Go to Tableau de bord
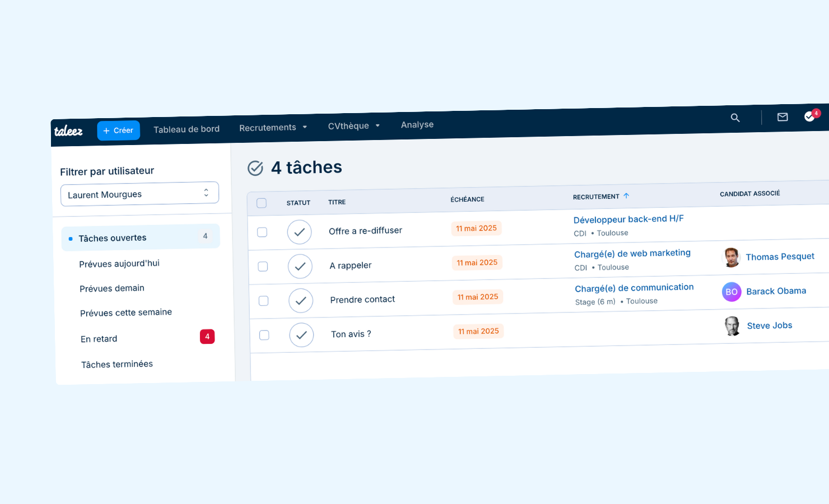The width and height of the screenshot is (829, 504). pos(187,129)
